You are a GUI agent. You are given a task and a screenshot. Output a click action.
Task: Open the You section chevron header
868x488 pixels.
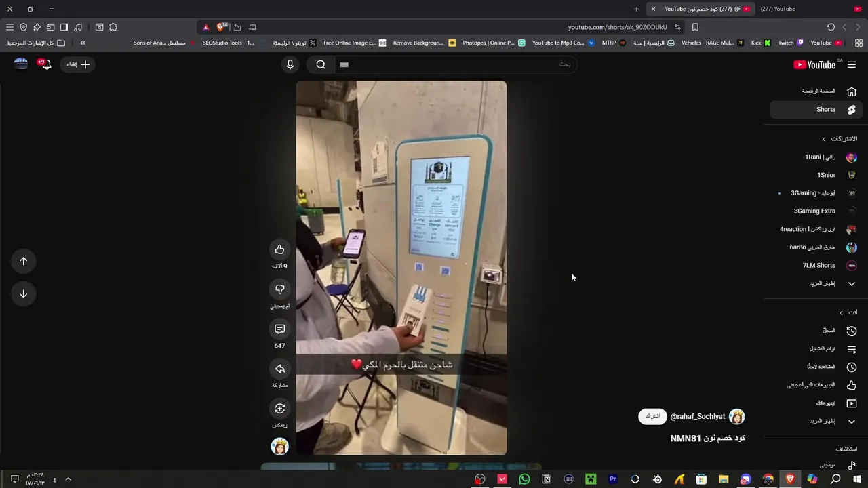click(848, 312)
